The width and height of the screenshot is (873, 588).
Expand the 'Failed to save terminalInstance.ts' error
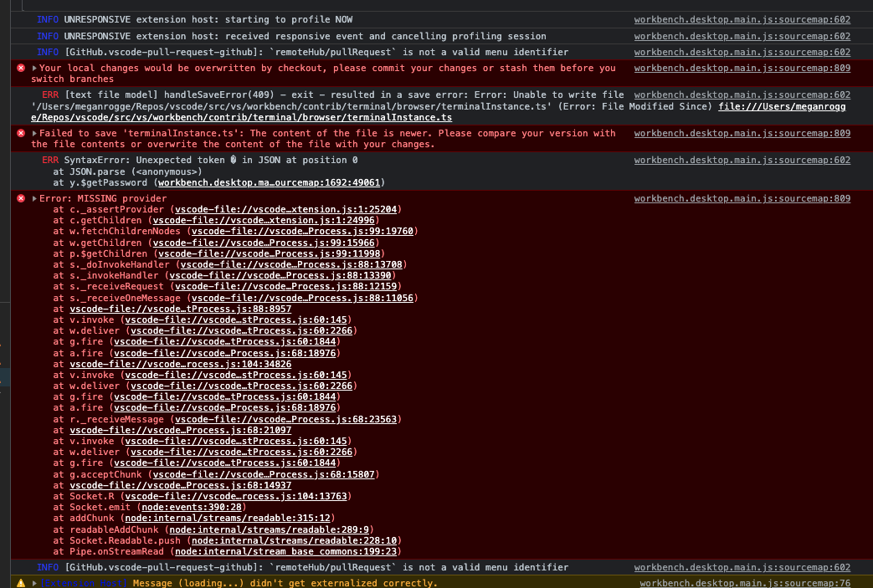[34, 134]
